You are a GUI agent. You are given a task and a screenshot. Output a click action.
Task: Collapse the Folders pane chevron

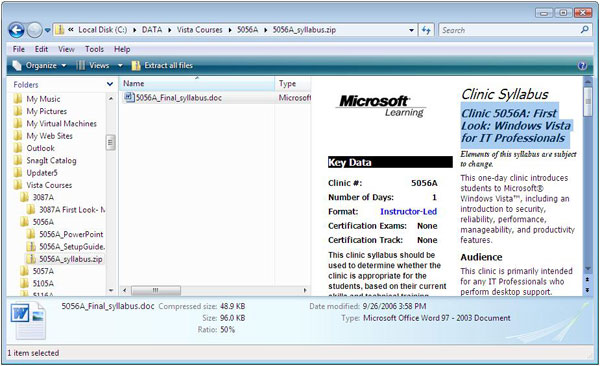[x=110, y=84]
